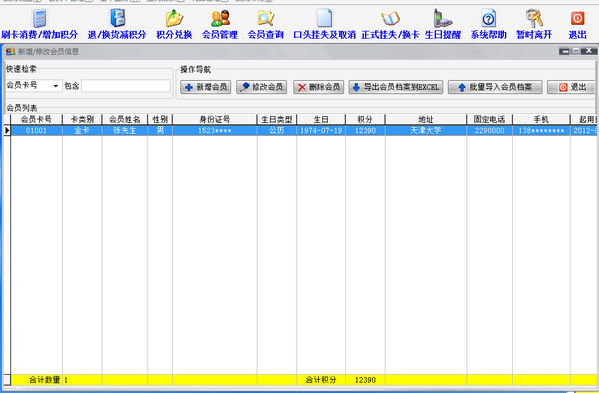Image resolution: width=599 pixels, height=393 pixels.
Task: Open the 会员卡号 search field dropdown
Action: click(x=56, y=86)
